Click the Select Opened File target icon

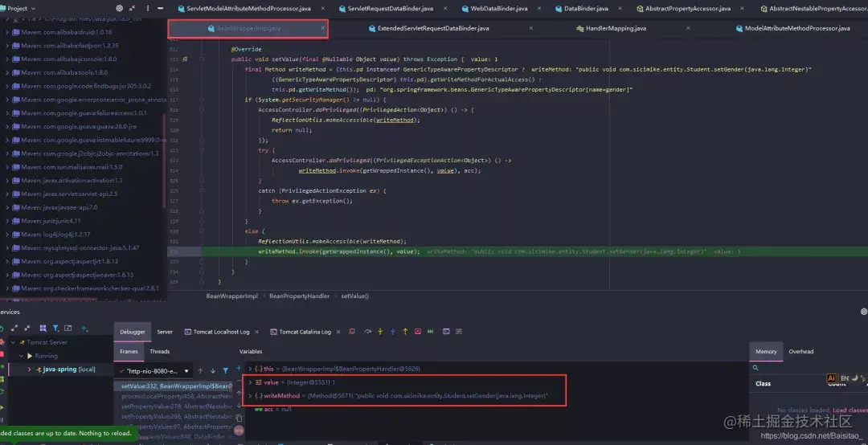(120, 8)
